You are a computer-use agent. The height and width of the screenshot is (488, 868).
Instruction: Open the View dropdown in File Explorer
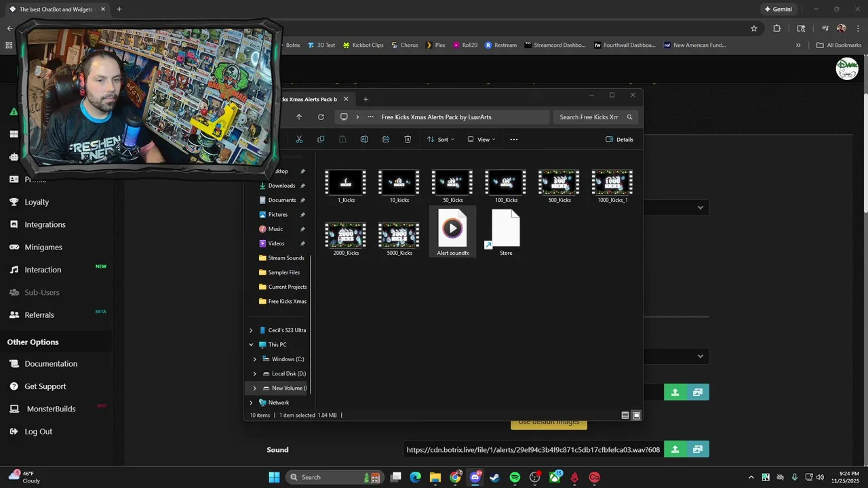pos(481,140)
